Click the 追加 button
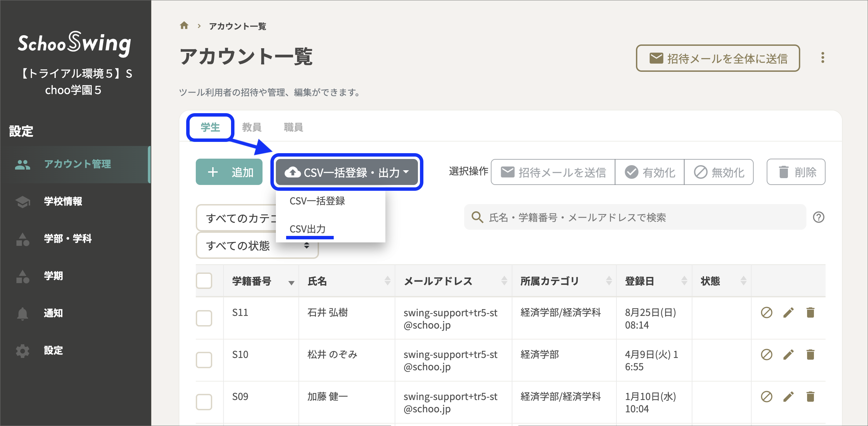Image resolution: width=868 pixels, height=426 pixels. [229, 172]
